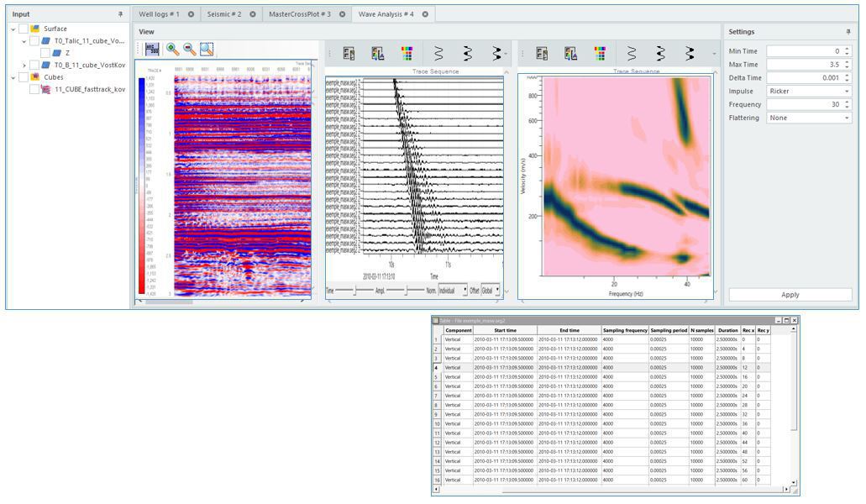Image resolution: width=866 pixels, height=504 pixels.
Task: Toggle the Cubes checkbox
Action: [x=24, y=77]
